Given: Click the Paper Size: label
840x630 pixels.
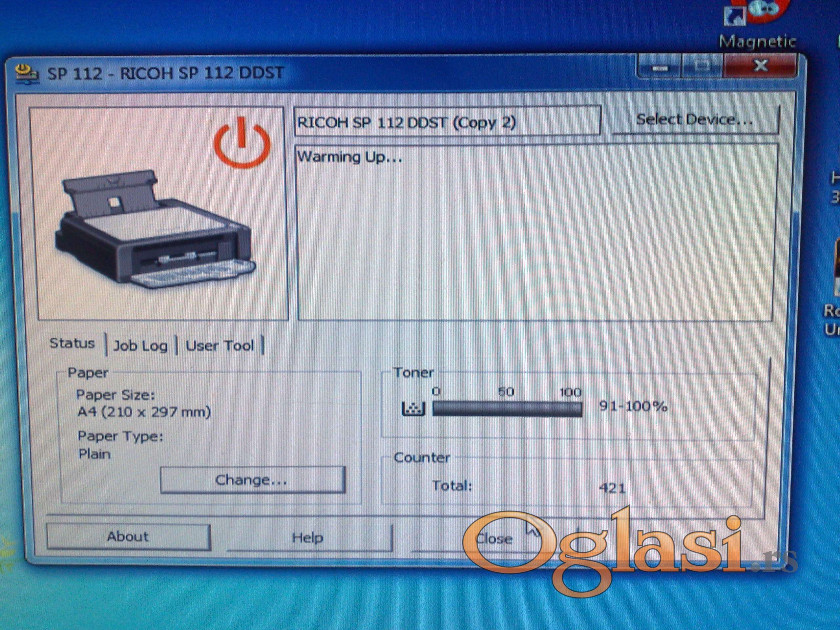Looking at the screenshot, I should pos(116,395).
